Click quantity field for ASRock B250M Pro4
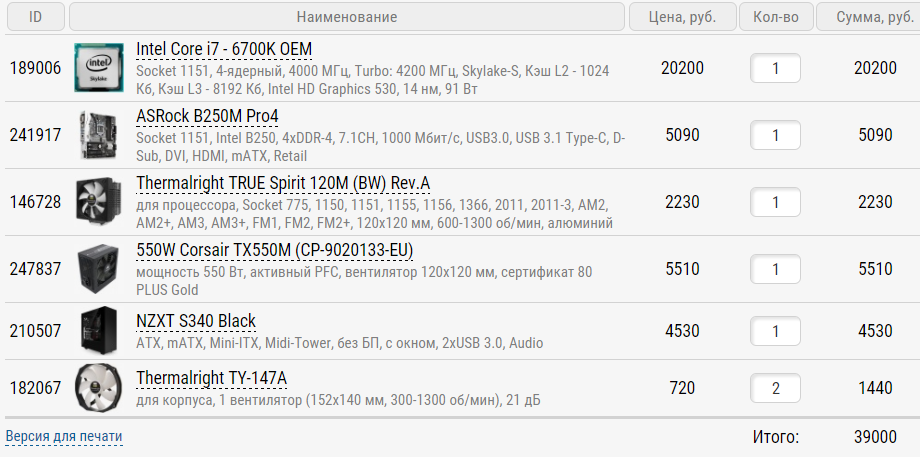This screenshot has width=920, height=457. (775, 135)
